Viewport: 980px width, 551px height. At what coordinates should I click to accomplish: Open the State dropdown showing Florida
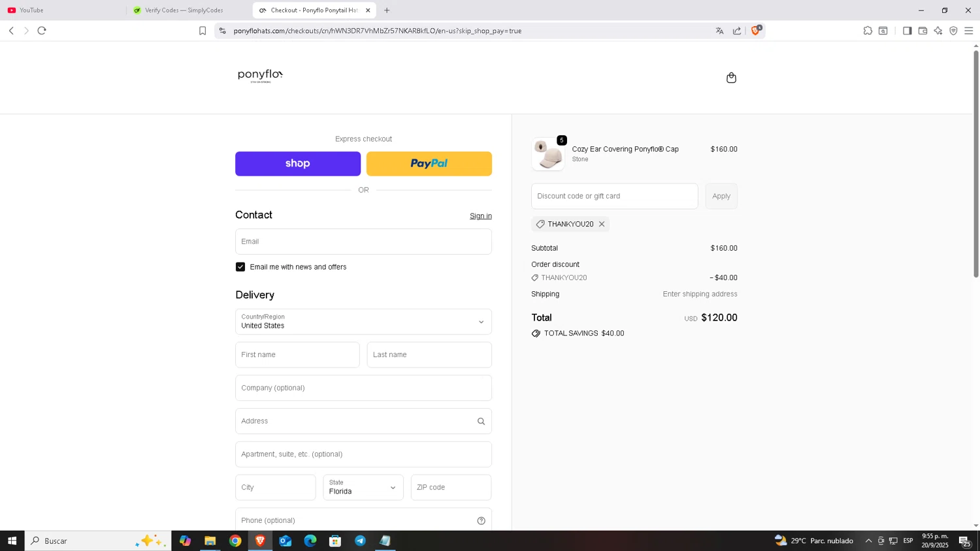coord(363,488)
